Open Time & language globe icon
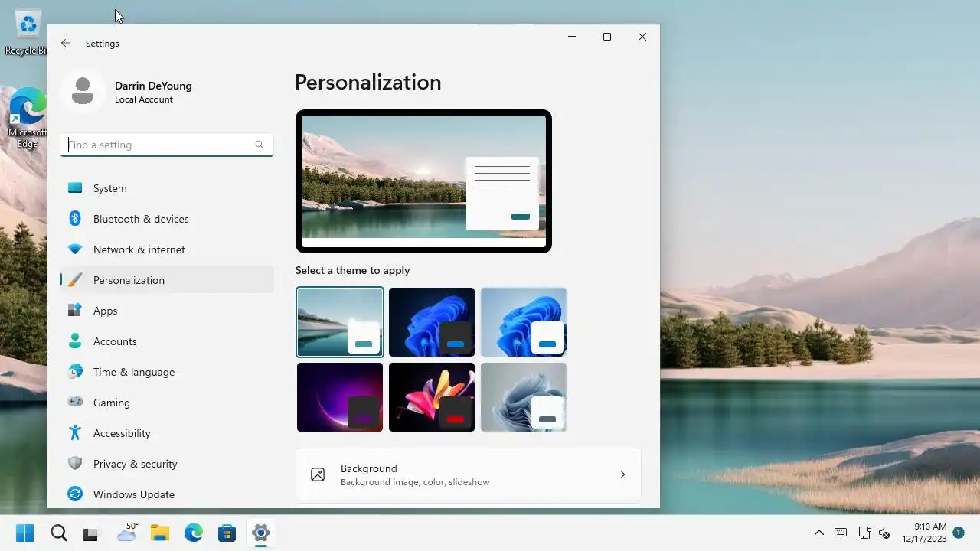 point(75,372)
